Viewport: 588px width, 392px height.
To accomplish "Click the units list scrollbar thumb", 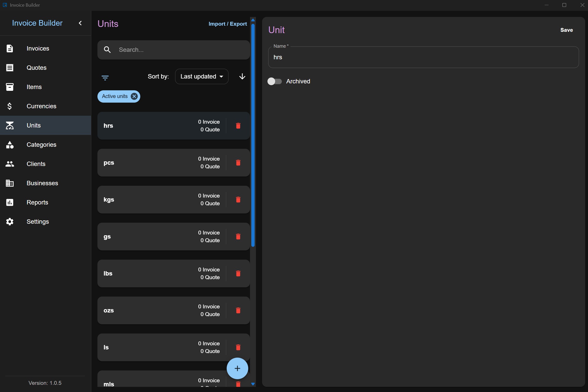I will 253,135.
